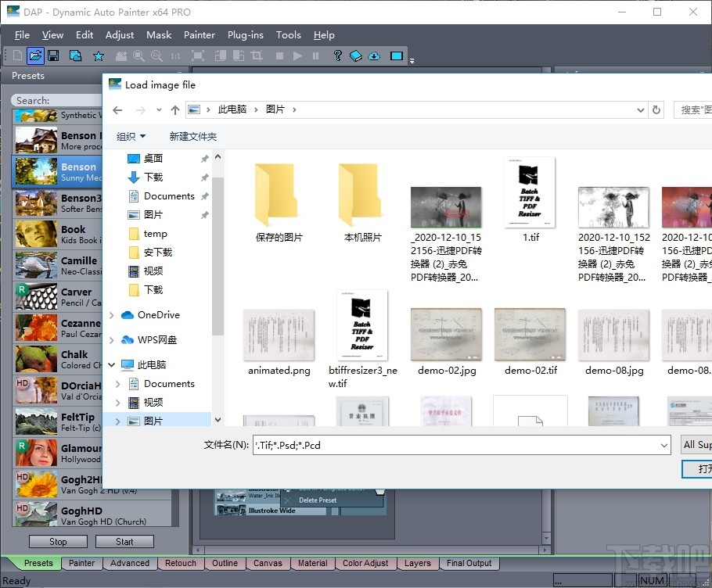This screenshot has width=712, height=588.
Task: Click the question mark help icon
Action: [x=337, y=56]
